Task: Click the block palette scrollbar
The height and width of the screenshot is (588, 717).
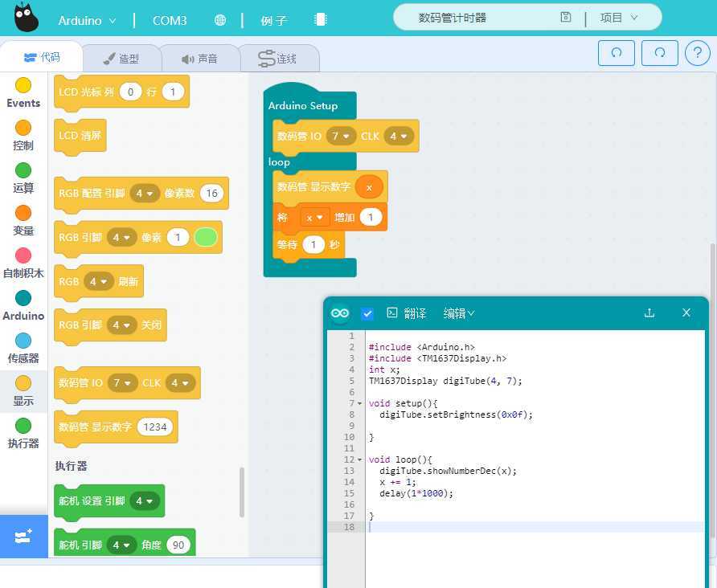Action: point(242,492)
